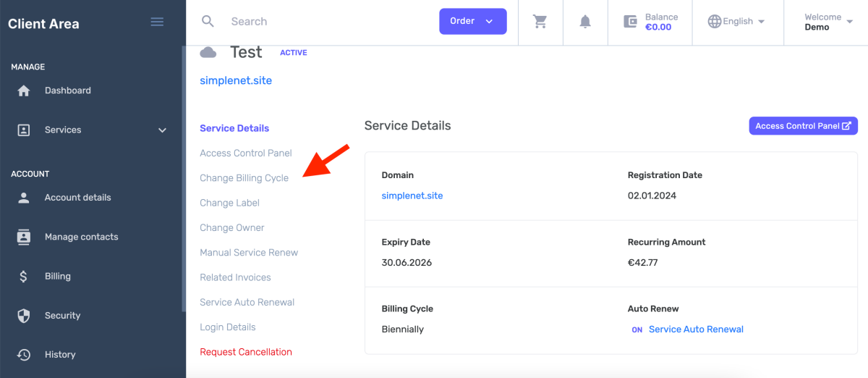Screen dimensions: 868x378
Task: Click the Security shield icon
Action: pos(24,316)
